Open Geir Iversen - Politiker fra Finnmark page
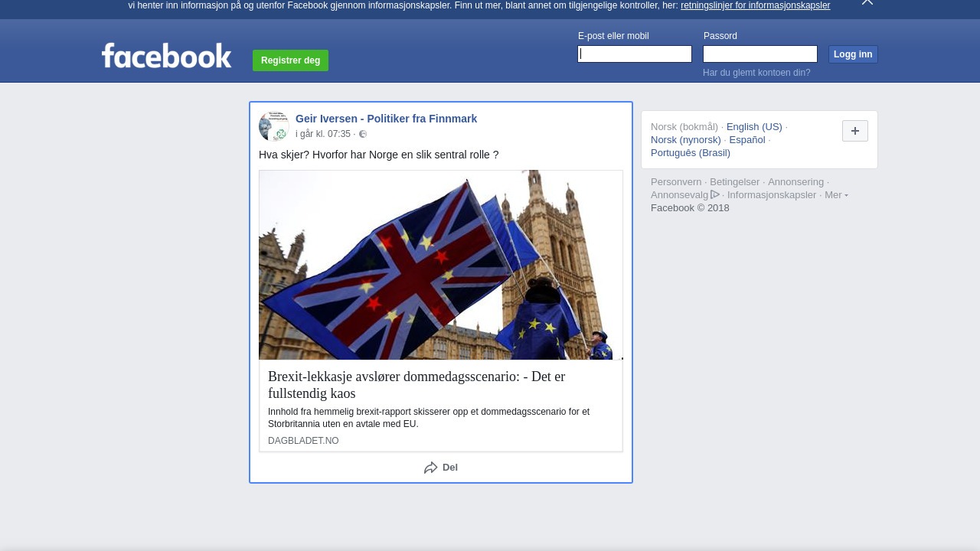The image size is (980, 551). pyautogui.click(x=386, y=119)
